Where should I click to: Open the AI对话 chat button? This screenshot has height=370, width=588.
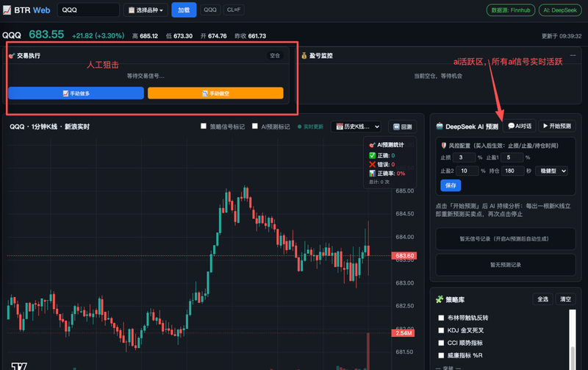[x=520, y=126]
